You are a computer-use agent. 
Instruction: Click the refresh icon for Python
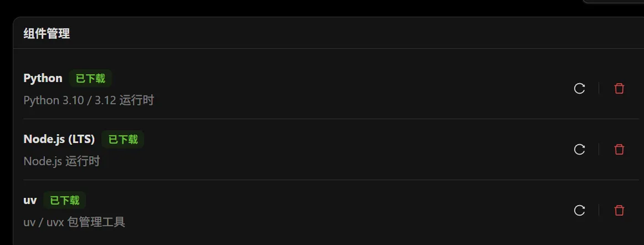click(579, 88)
